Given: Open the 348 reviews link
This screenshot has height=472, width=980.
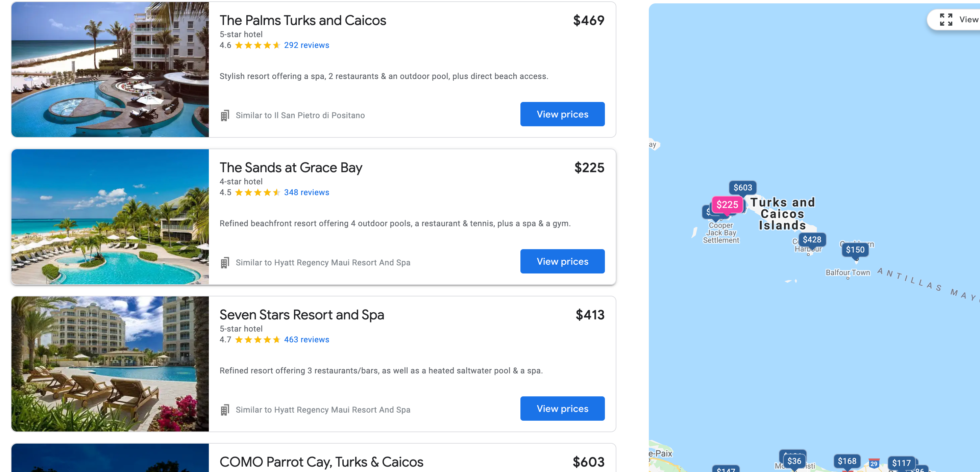Looking at the screenshot, I should point(306,192).
